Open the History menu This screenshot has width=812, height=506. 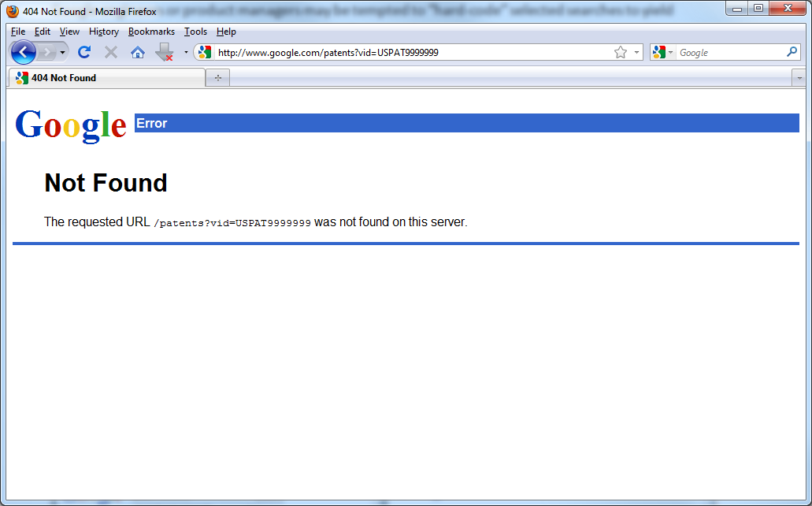[x=104, y=32]
